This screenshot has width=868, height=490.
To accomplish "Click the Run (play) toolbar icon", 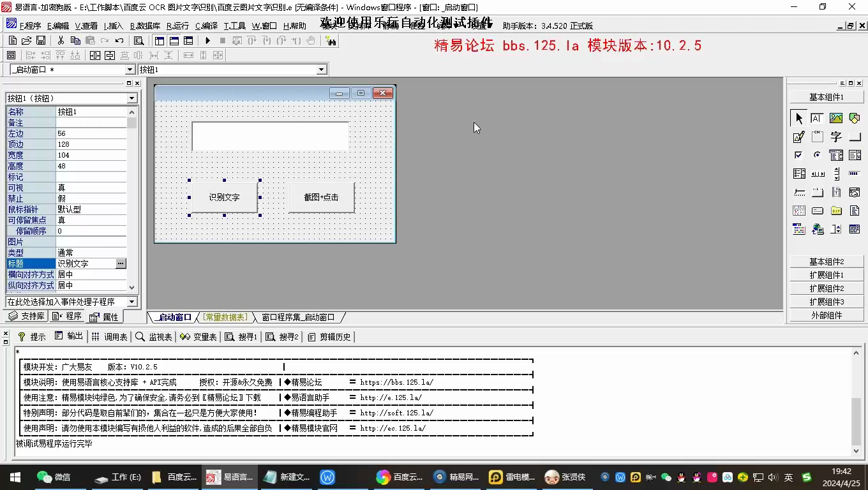I will point(207,40).
